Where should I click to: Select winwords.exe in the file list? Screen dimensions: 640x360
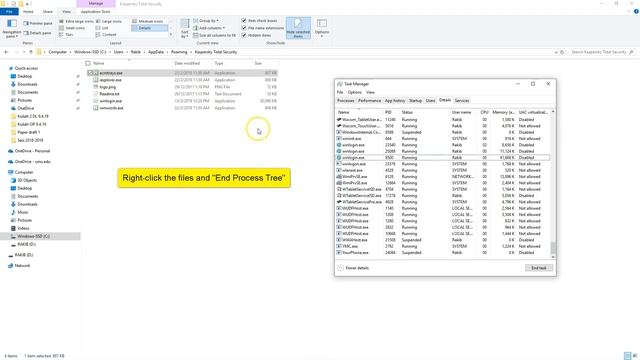(x=111, y=108)
